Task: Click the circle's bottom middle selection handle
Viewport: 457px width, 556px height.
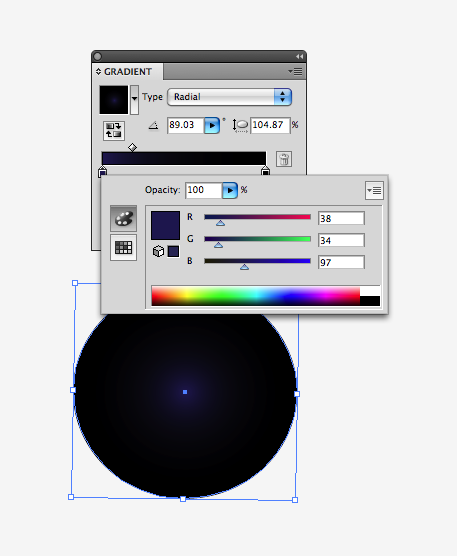Action: pyautogui.click(x=183, y=499)
